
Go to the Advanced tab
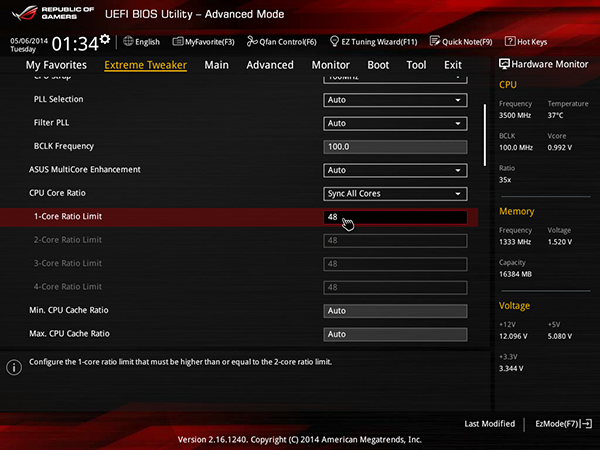[270, 65]
